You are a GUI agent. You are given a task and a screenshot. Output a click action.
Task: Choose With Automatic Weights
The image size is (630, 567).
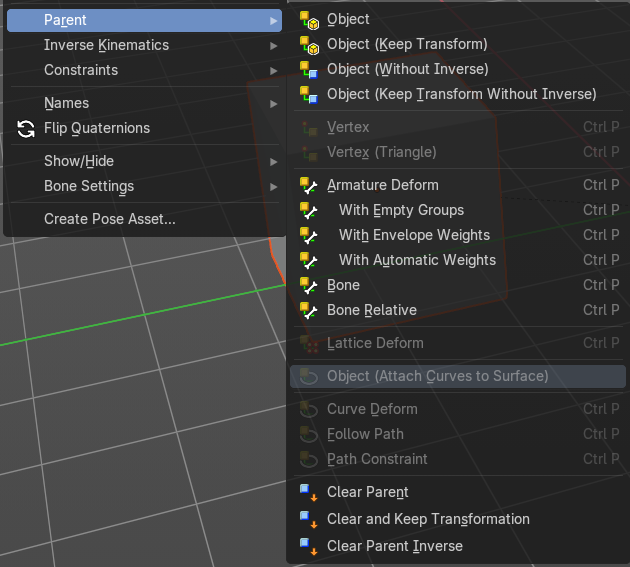tap(458, 260)
